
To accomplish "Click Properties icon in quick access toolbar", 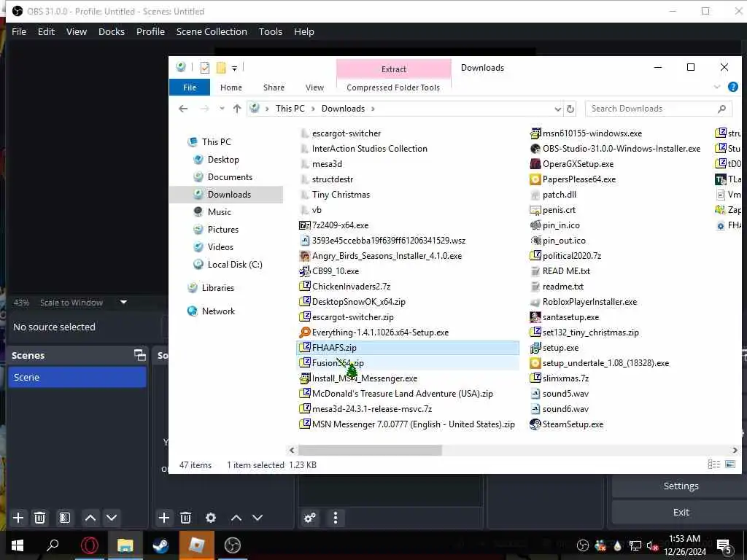I will [x=205, y=68].
